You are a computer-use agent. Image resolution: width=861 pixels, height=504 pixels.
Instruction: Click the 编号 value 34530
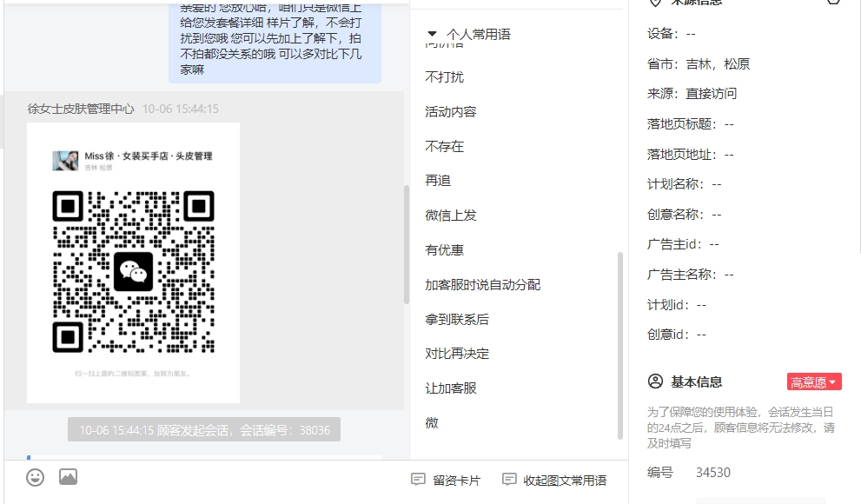point(712,473)
